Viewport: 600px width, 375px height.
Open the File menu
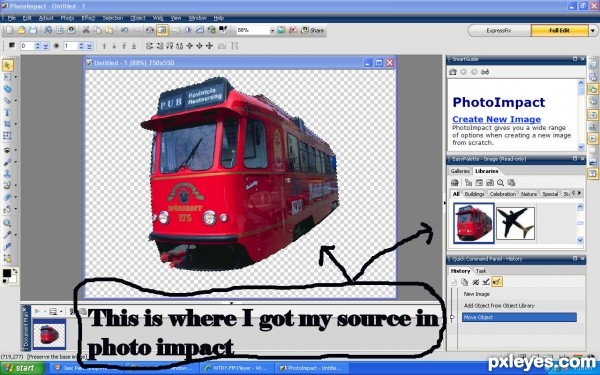click(x=11, y=18)
